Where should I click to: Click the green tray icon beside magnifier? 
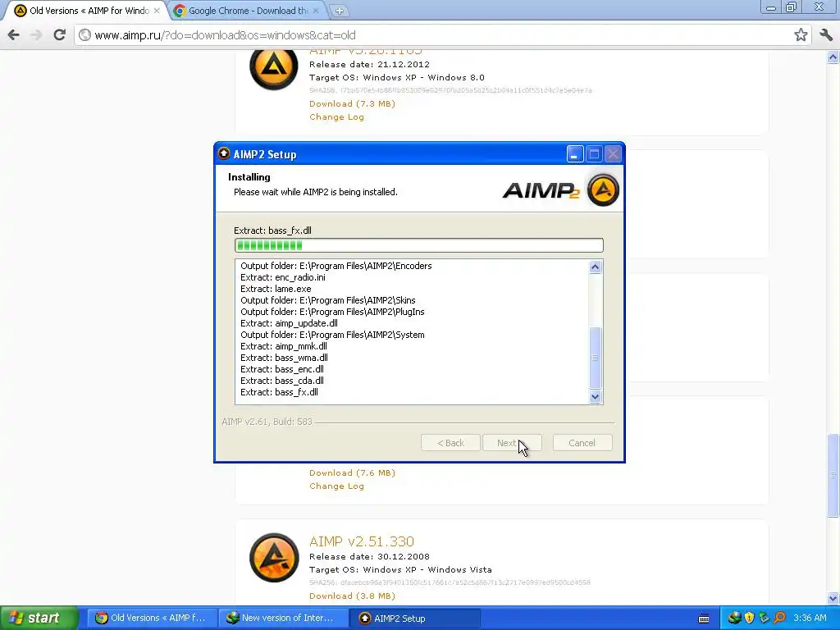tap(764, 618)
